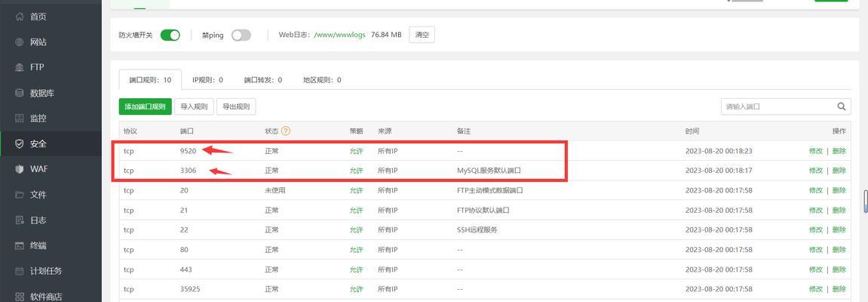
Task: Click 所有IP source for port 80
Action: (x=388, y=249)
